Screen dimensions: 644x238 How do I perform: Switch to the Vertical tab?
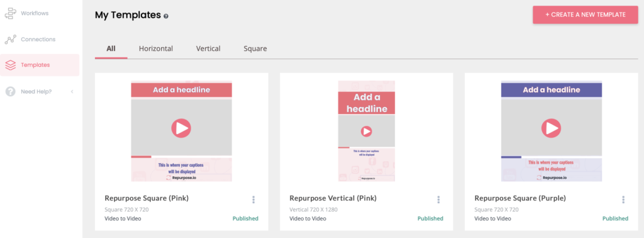208,48
